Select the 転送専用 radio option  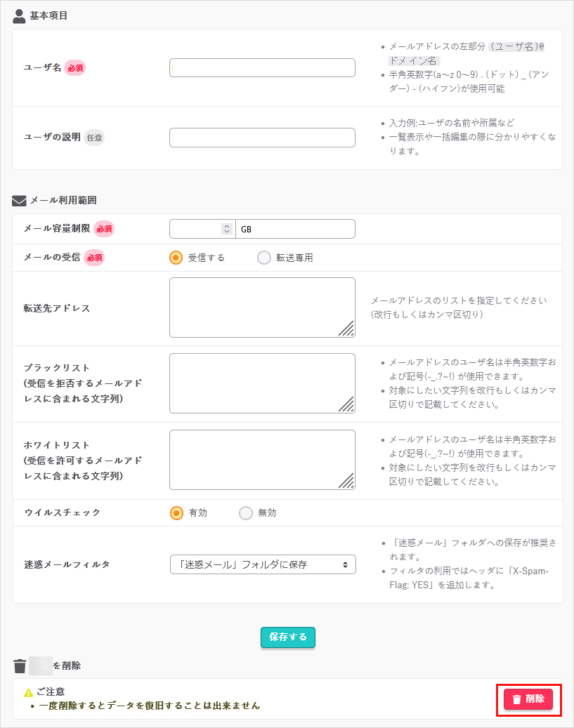tap(263, 258)
